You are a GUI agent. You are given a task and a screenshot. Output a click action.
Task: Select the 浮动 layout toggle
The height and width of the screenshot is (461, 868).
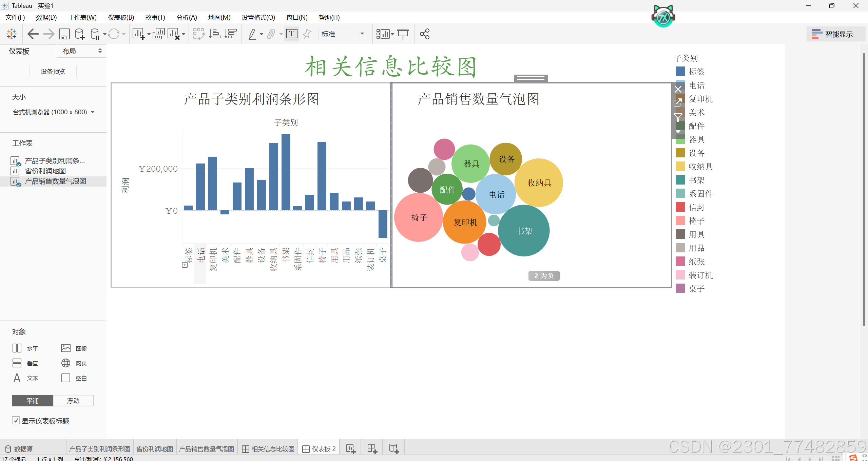coord(73,401)
